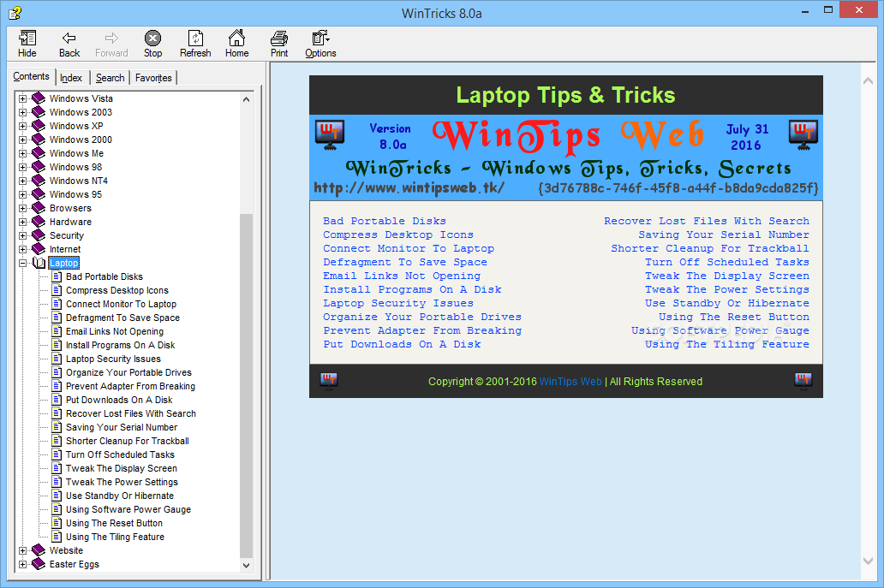The width and height of the screenshot is (884, 588).
Task: Open Compress Desktop Icons link in page
Action: tap(398, 235)
